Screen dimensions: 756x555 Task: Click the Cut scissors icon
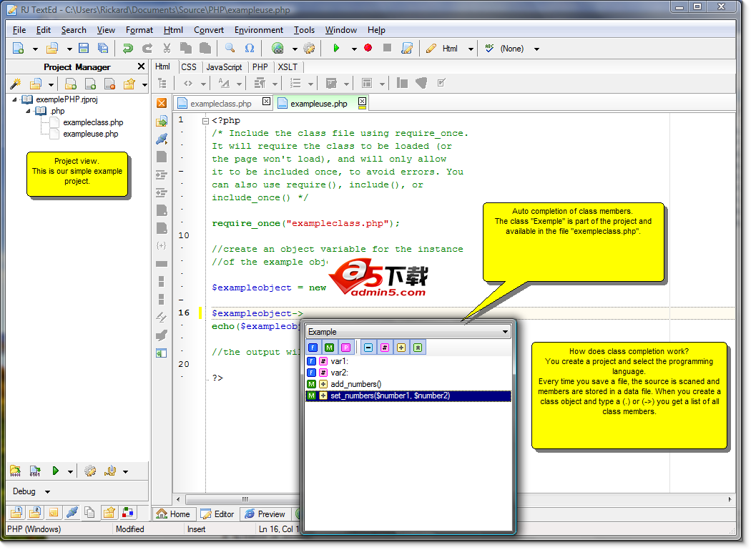coord(167,49)
